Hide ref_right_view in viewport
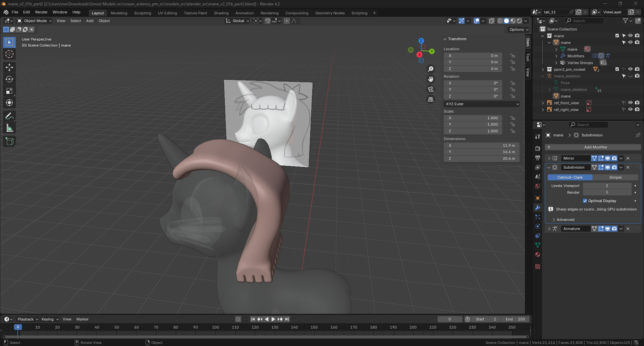This screenshot has height=346, width=644. click(x=630, y=110)
